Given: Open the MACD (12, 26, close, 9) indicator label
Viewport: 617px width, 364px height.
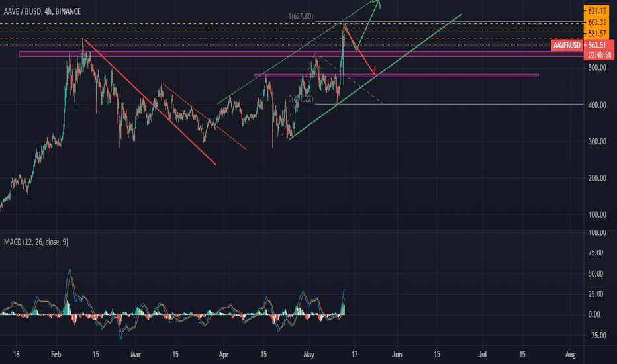Looking at the screenshot, I should coord(36,242).
